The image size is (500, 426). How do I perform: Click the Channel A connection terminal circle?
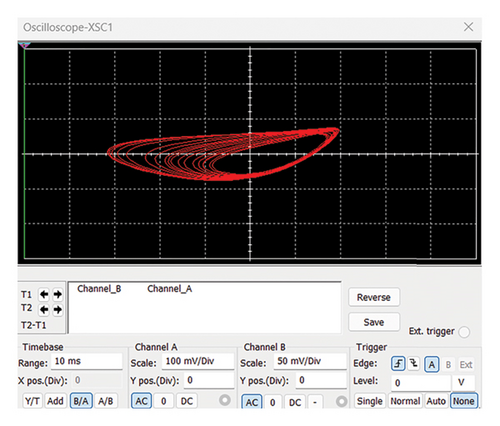tap(225, 400)
